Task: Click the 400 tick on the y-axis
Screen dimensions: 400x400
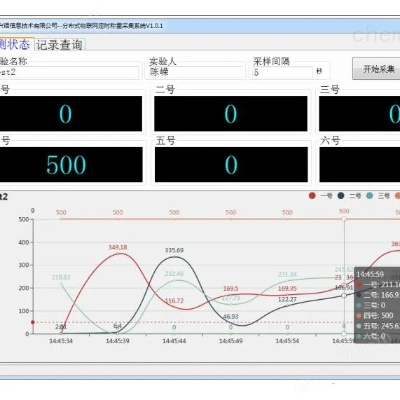Action: coord(24,242)
